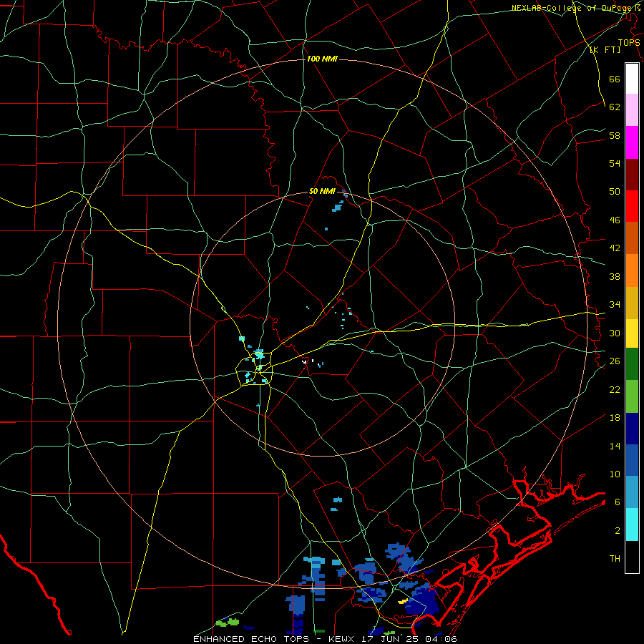Screen dimensions: 644x644
Task: Click the '2' legend value
Action: click(618, 530)
